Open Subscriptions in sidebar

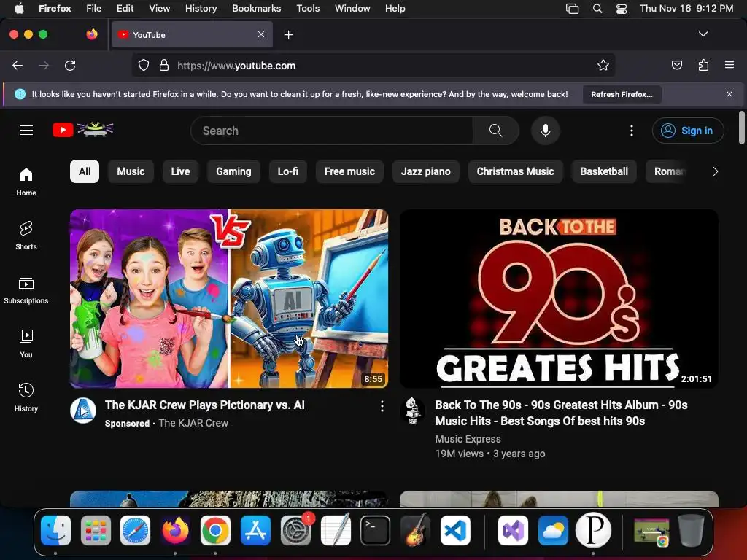point(26,289)
